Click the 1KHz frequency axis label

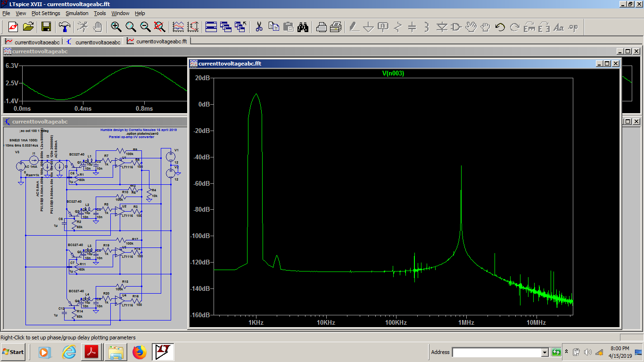[256, 323]
